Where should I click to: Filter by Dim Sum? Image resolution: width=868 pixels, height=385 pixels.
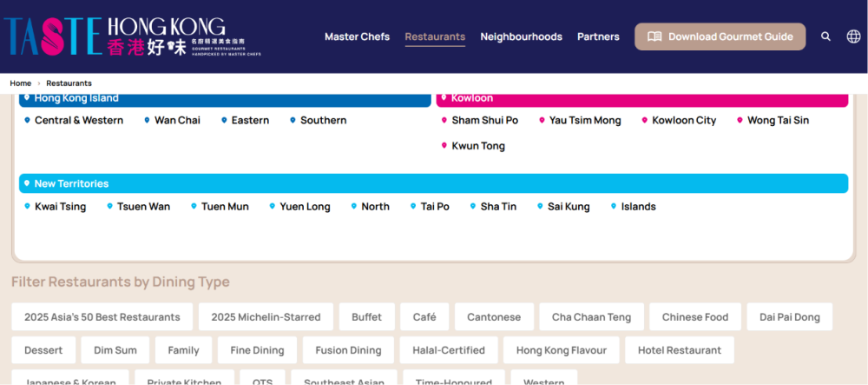click(115, 350)
